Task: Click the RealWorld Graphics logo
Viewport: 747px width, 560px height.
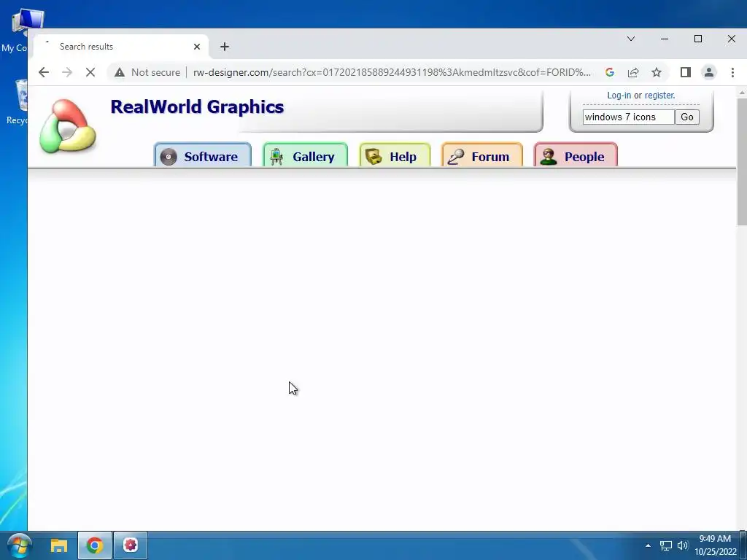Action: tap(68, 126)
